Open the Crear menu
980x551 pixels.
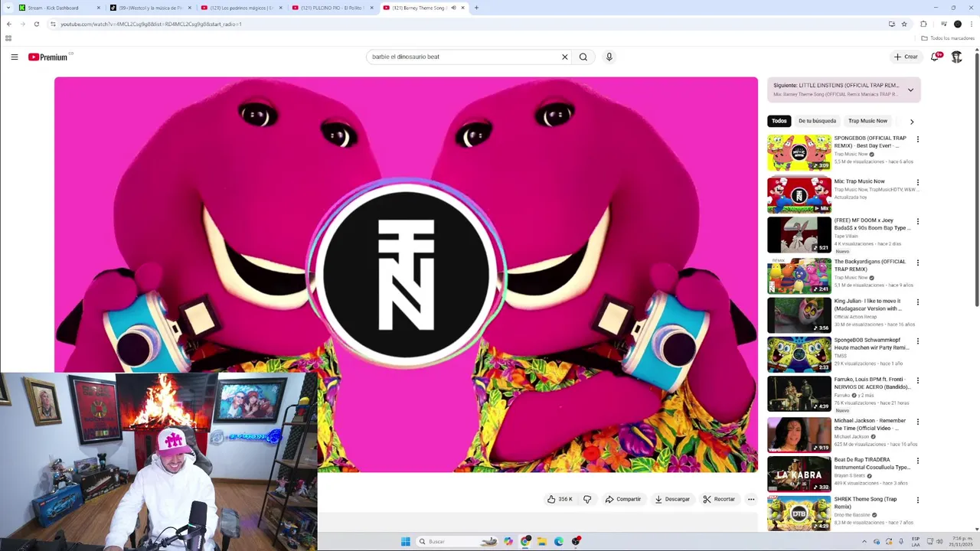(x=906, y=57)
